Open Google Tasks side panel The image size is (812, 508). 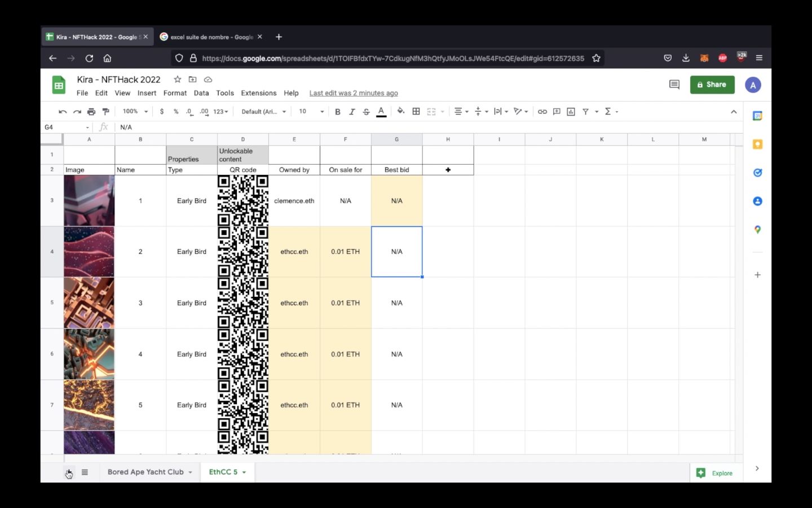(x=757, y=173)
